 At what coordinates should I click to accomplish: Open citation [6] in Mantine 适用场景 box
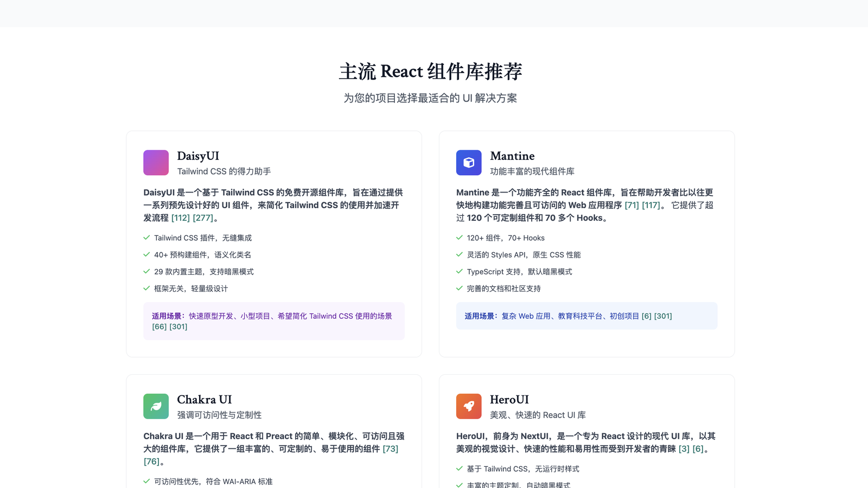pos(647,316)
